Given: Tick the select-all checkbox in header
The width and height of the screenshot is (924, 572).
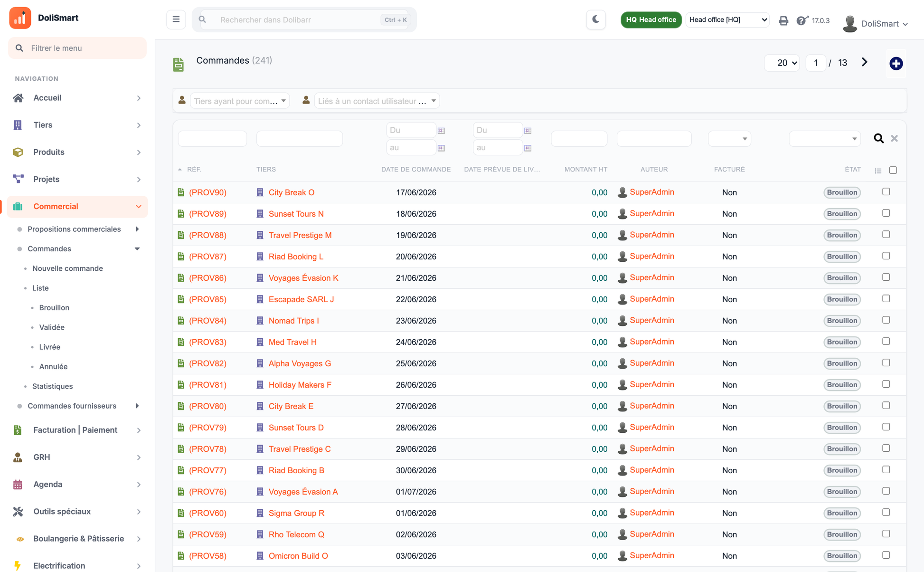Looking at the screenshot, I should pyautogui.click(x=893, y=170).
